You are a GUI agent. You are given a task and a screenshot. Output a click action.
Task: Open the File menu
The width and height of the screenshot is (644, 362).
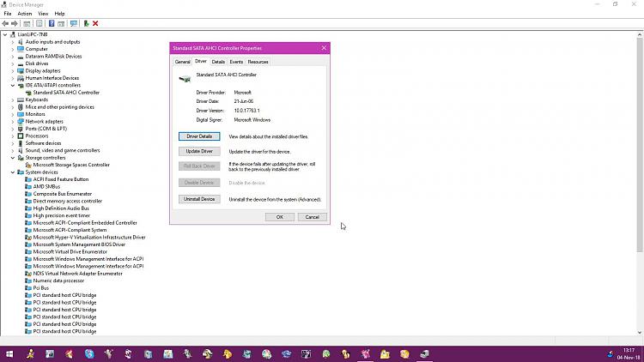click(8, 14)
